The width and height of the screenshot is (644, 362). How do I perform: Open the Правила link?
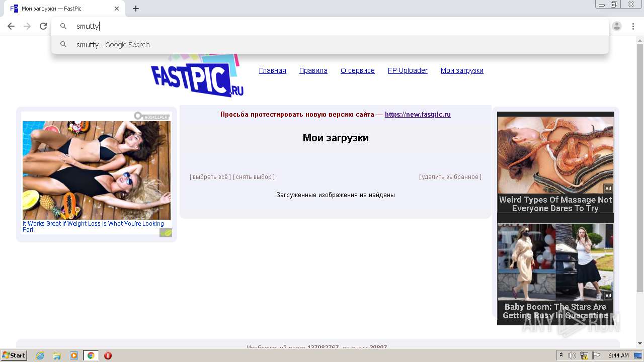click(x=313, y=70)
